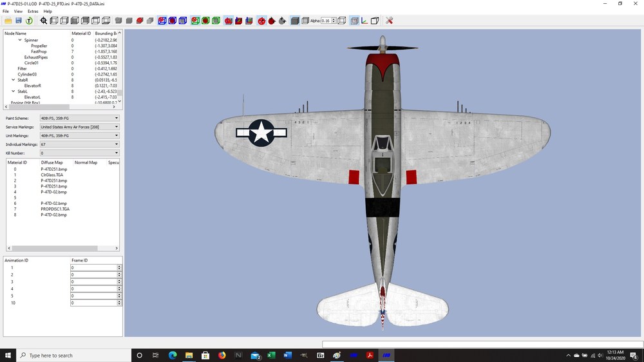The width and height of the screenshot is (644, 362).
Task: Click the red cube with blue axis icon
Action: tap(239, 21)
